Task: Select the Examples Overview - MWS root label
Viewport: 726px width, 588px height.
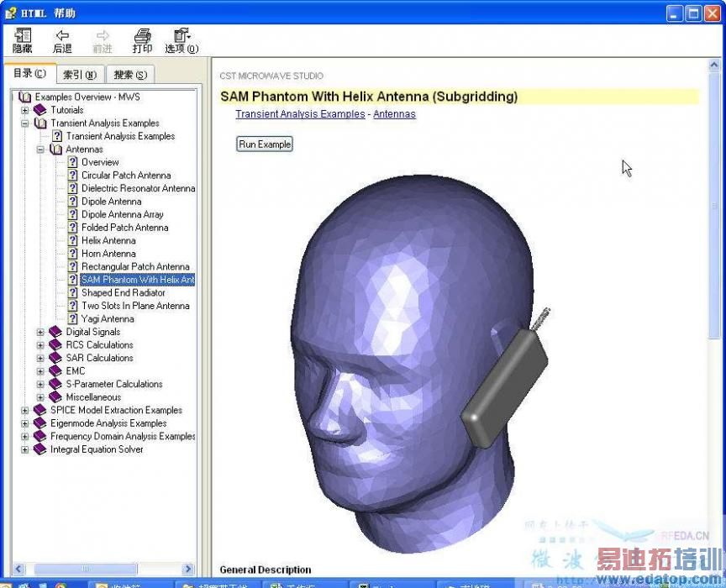Action: 87,97
